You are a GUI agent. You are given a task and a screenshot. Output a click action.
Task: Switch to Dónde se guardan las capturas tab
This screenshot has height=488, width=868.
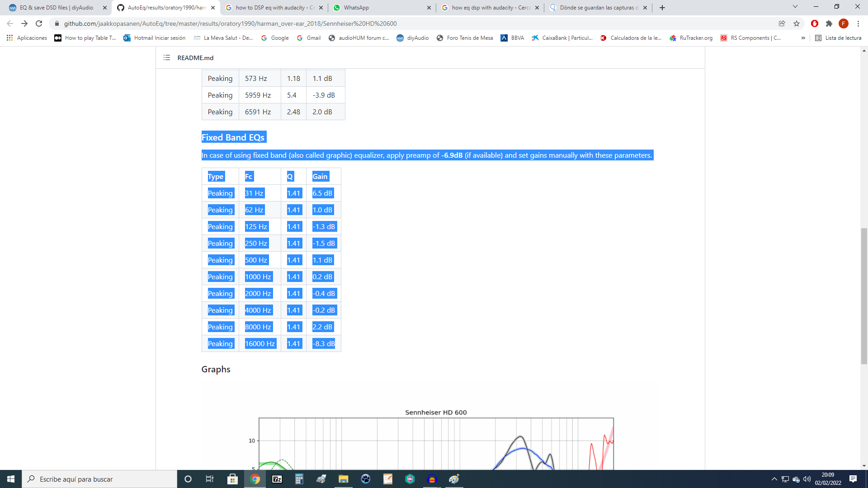(x=599, y=8)
